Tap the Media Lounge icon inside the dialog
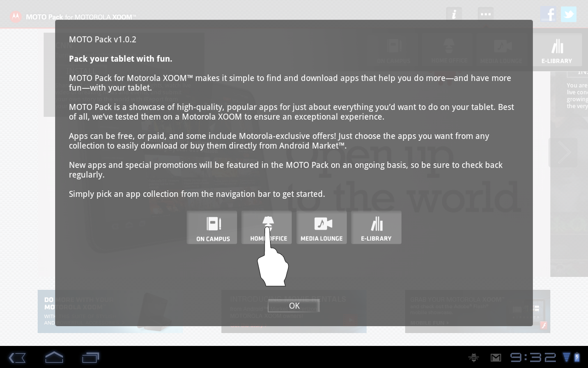Image resolution: width=588 pixels, height=368 pixels. tap(322, 228)
